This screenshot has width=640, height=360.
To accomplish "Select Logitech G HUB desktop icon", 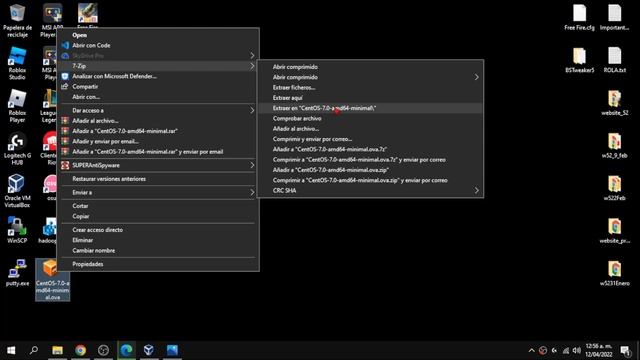I will 17,149.
